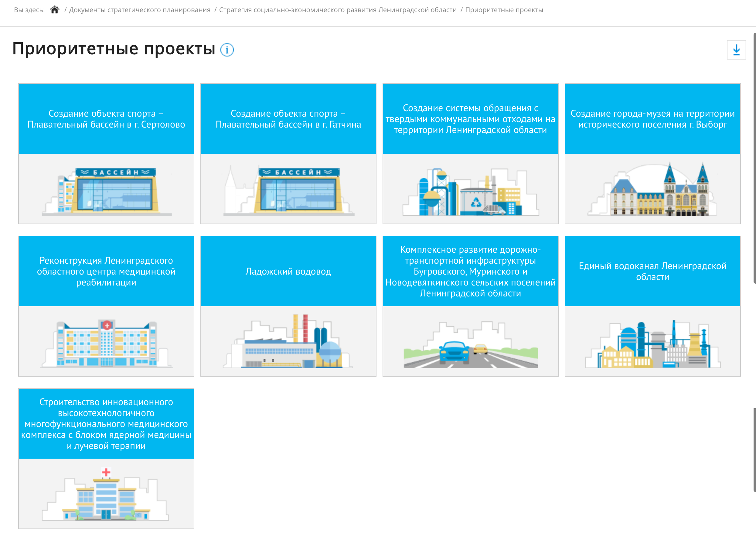
Task: Click the Вы здесь: breadcrumb label
Action: point(29,10)
